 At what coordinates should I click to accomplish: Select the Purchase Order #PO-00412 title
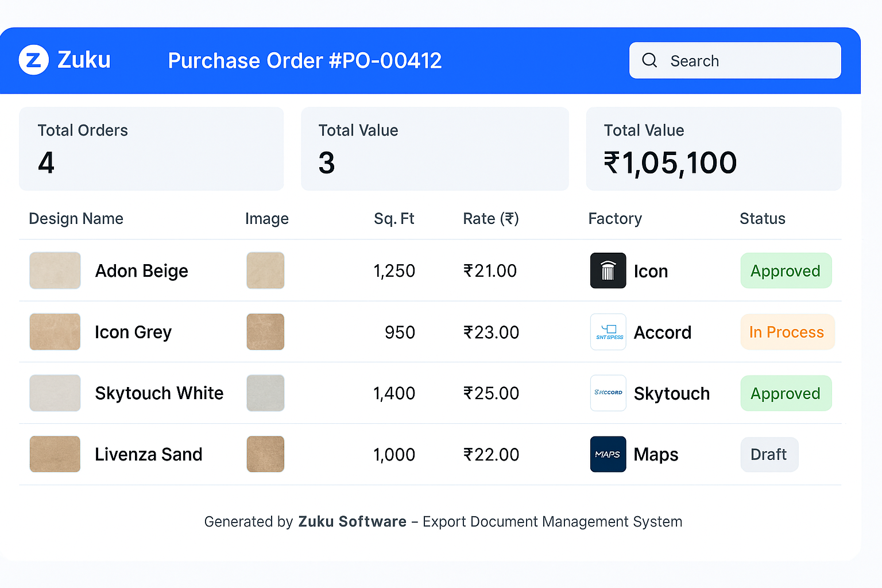305,60
